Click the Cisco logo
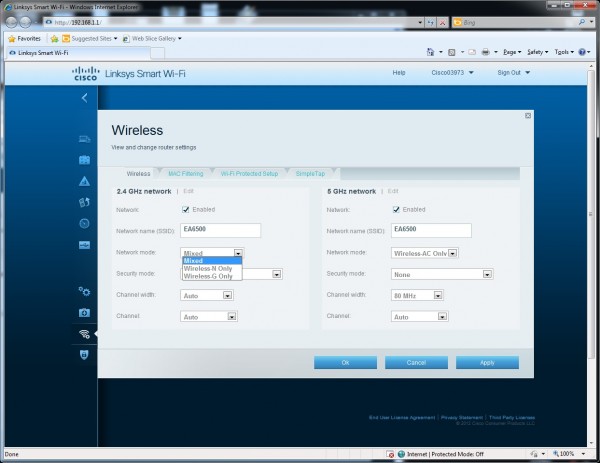The width and height of the screenshot is (600, 463). (x=85, y=73)
